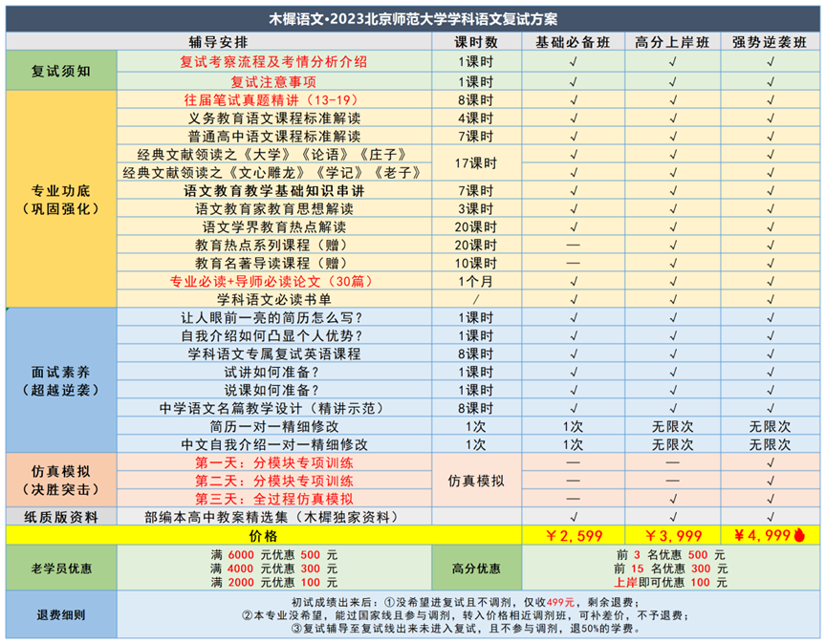Click the merged 仿真模拟 课时 cell
The height and width of the screenshot is (644, 826).
click(x=476, y=481)
